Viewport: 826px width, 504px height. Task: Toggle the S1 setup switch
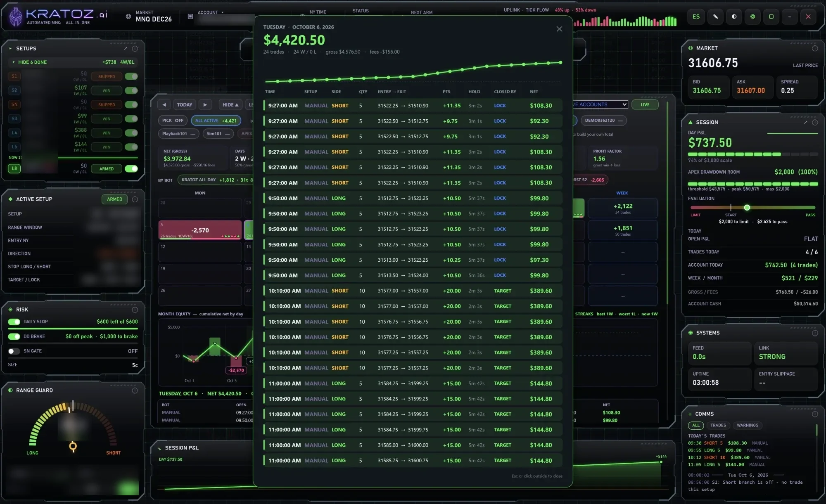(x=131, y=76)
